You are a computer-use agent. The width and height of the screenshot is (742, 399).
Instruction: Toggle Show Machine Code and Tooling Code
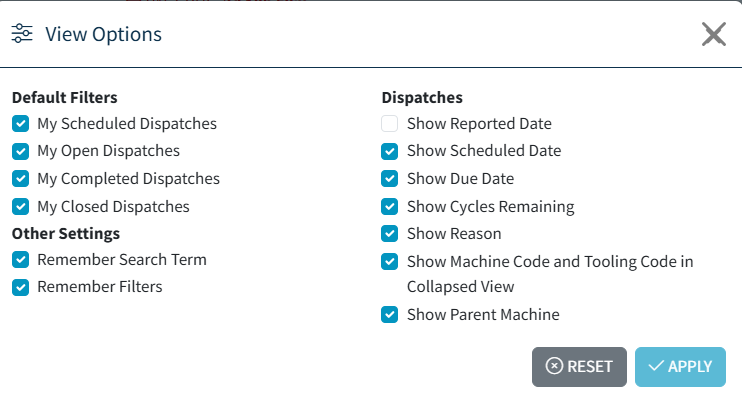(389, 261)
